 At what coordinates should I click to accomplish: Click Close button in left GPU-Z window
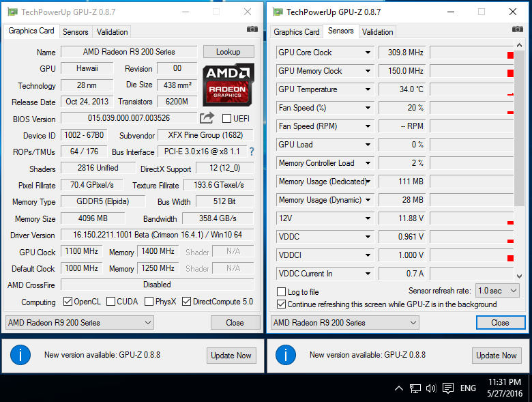[x=235, y=323]
